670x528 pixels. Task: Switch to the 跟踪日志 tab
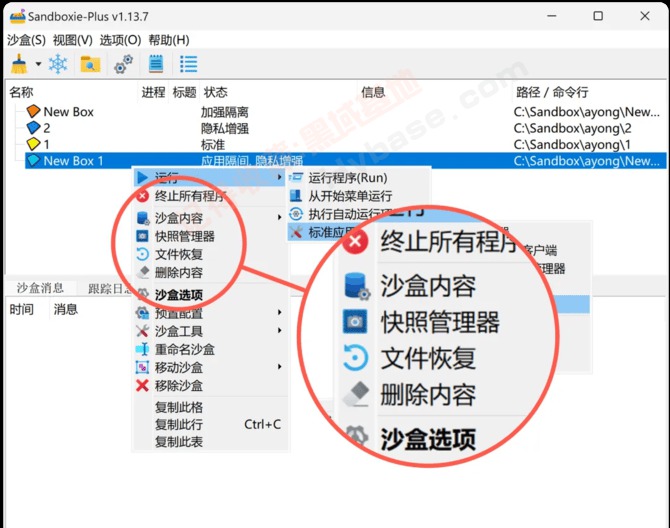[x=110, y=289]
